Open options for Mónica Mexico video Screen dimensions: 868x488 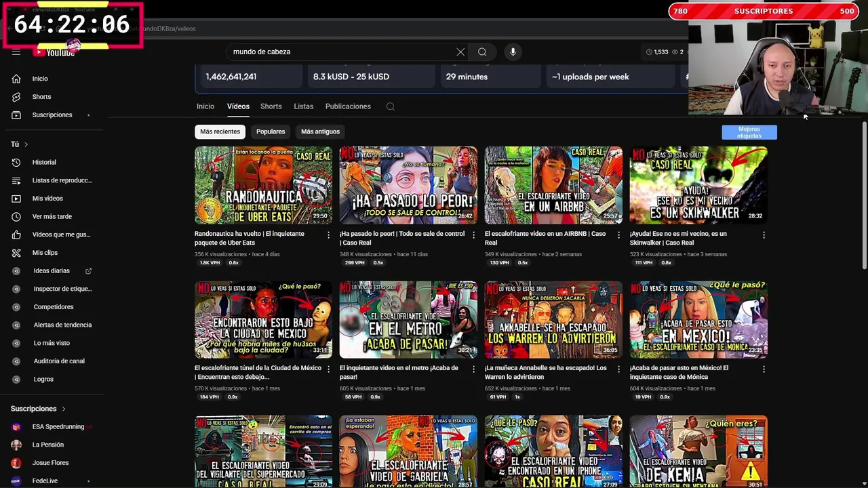(x=764, y=369)
